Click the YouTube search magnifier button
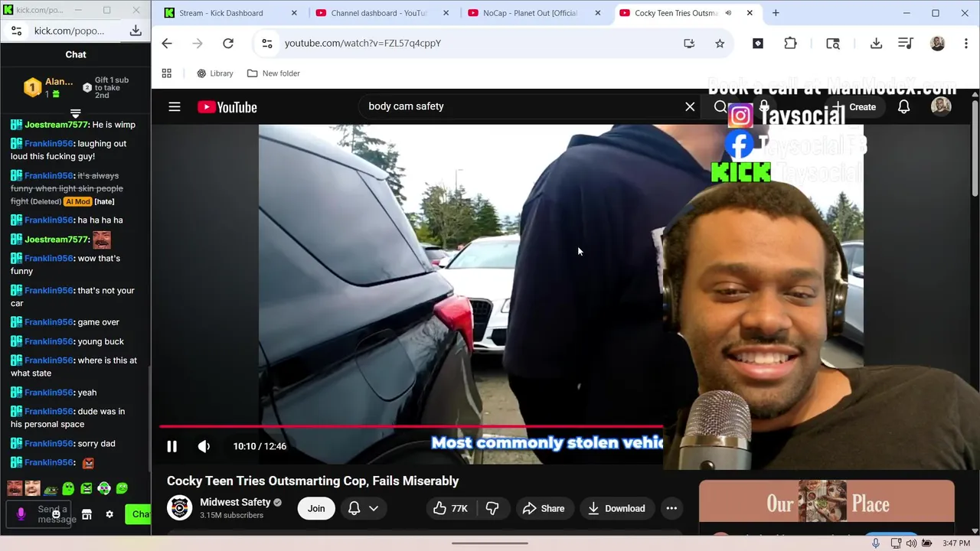 tap(720, 107)
